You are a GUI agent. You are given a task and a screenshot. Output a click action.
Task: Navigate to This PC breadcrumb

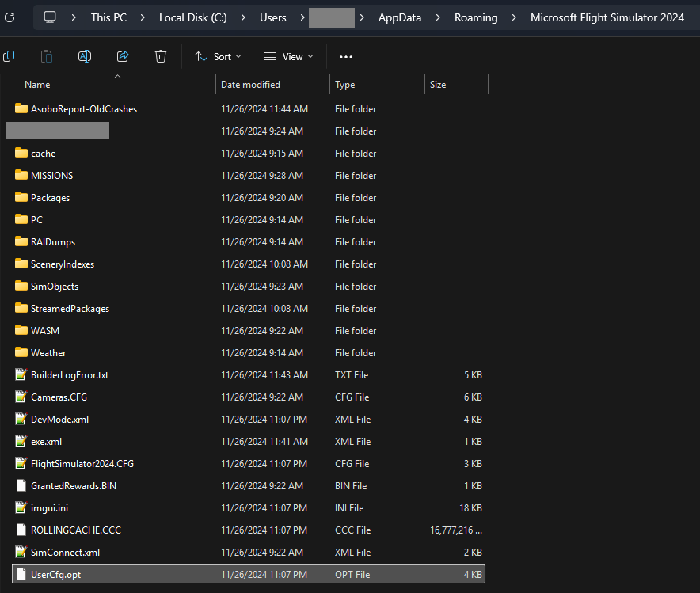coord(109,17)
